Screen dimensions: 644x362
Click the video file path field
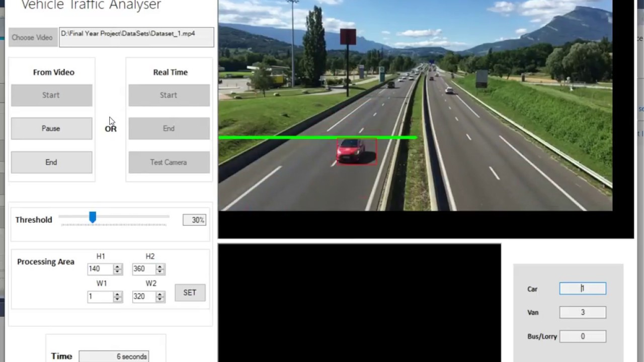tap(136, 37)
